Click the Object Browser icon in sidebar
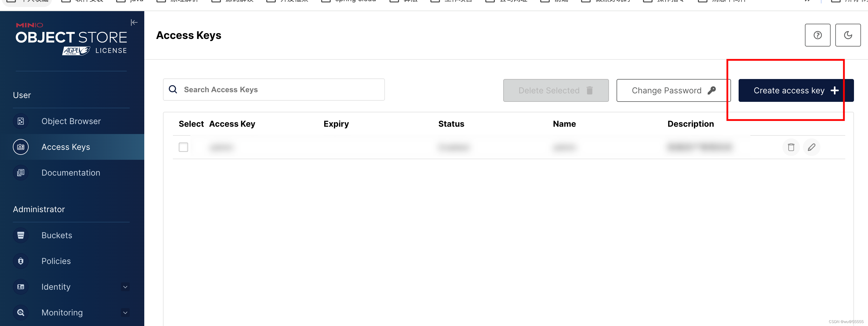The image size is (868, 326). coord(20,121)
